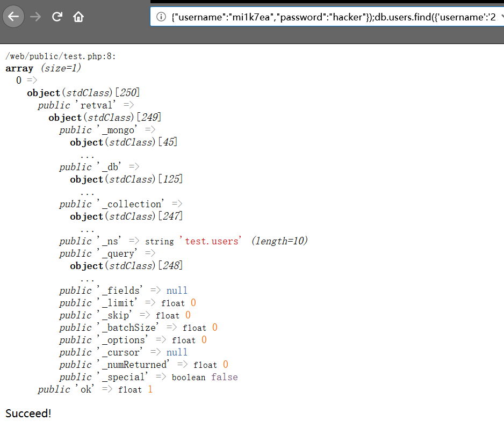Click the '_fields' null value

coord(177,291)
